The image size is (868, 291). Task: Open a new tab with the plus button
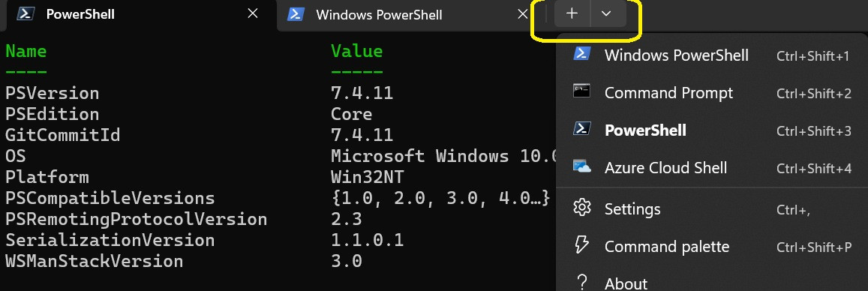tap(572, 13)
